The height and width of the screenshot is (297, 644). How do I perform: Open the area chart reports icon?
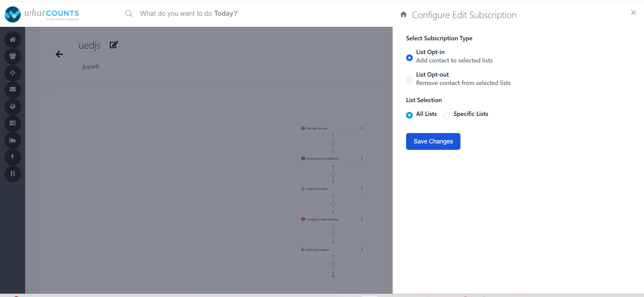(x=13, y=140)
